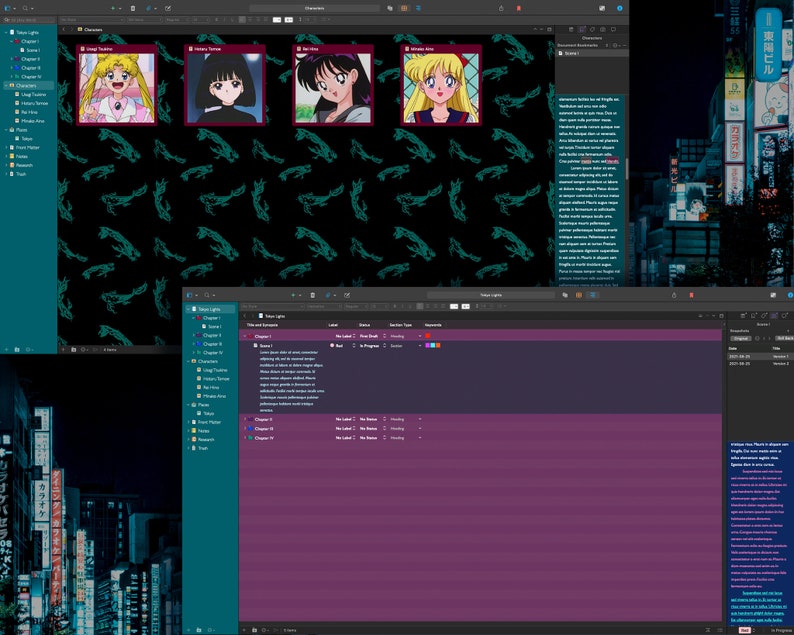Select Rei Hino index card
The image size is (794, 635).
pyautogui.click(x=333, y=85)
